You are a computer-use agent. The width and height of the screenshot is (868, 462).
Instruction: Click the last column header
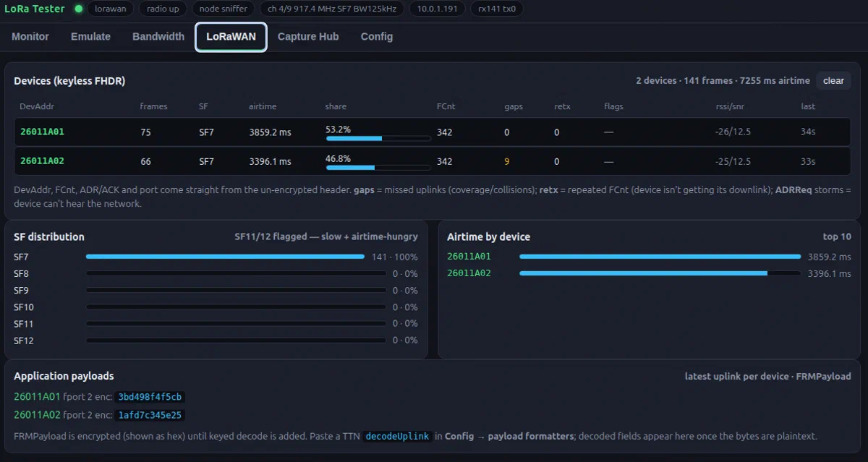[x=808, y=106]
